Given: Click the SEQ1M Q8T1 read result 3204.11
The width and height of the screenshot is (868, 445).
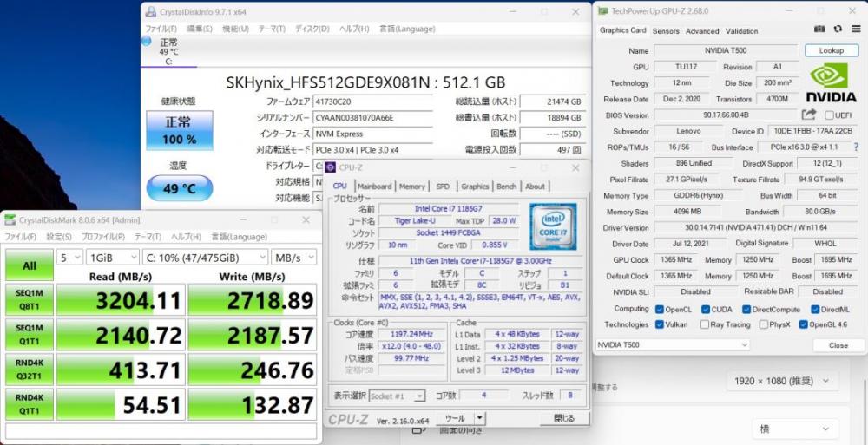Looking at the screenshot, I should pos(121,299).
